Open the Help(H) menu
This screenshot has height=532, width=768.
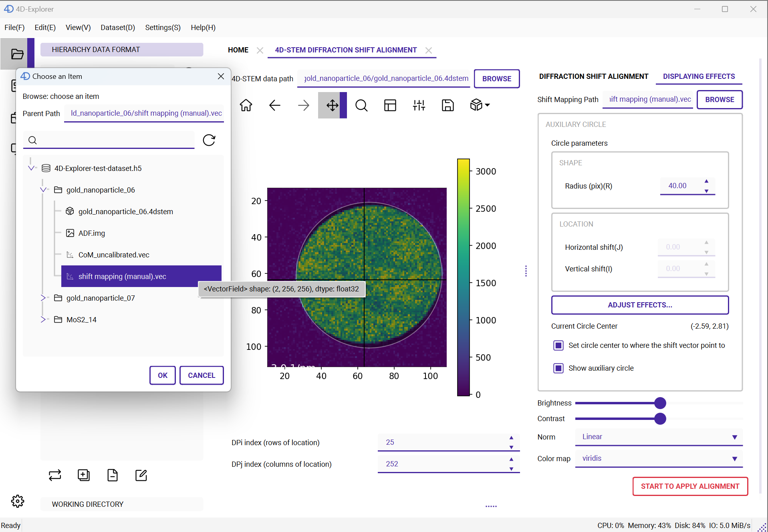pos(203,28)
